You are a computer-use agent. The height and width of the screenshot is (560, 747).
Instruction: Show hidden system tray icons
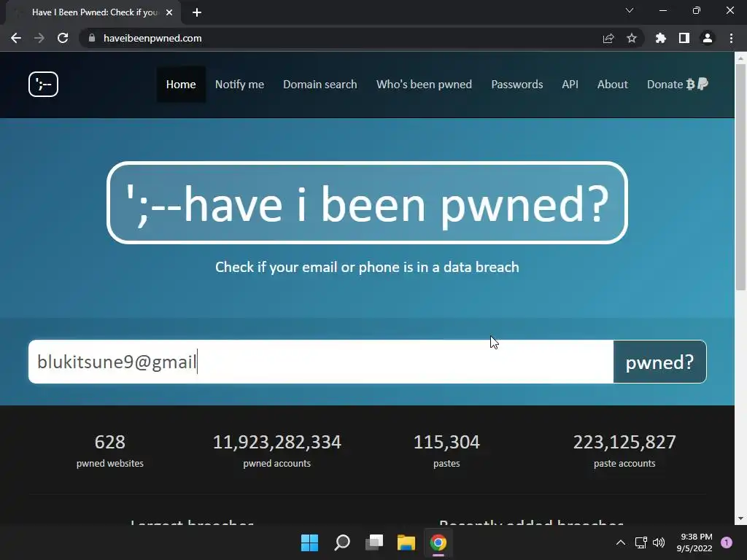[620, 542]
